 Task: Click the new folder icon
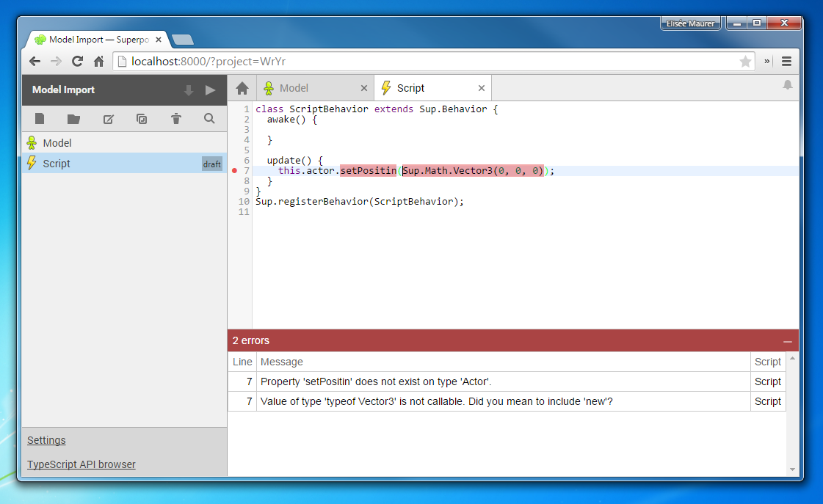pos(73,119)
